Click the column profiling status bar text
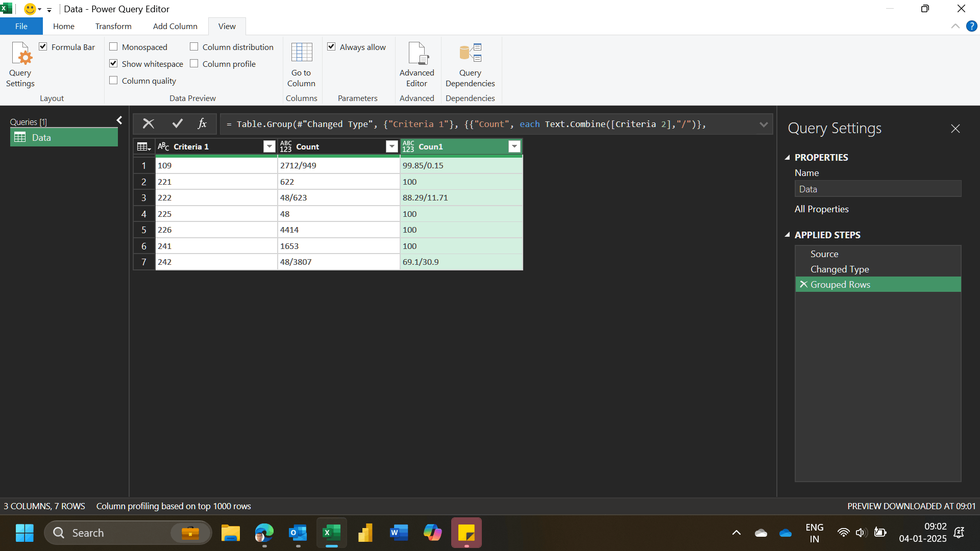The image size is (980, 551). tap(174, 506)
